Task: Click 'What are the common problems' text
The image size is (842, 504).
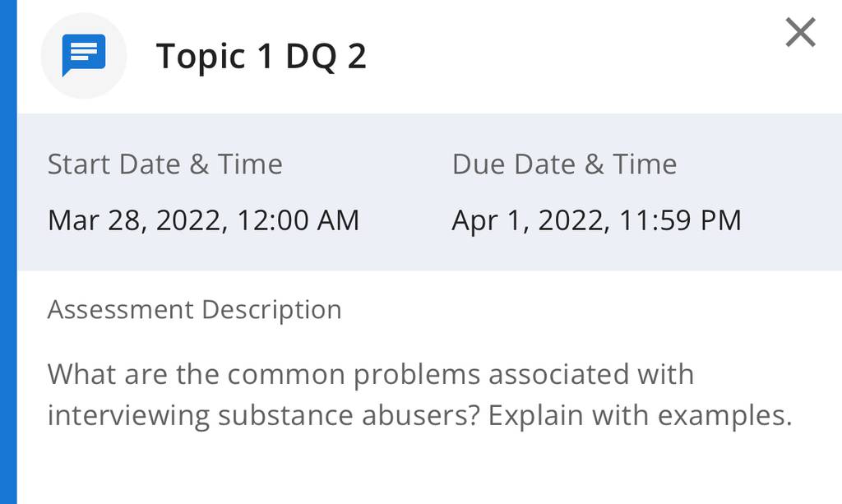Action: pos(264,374)
